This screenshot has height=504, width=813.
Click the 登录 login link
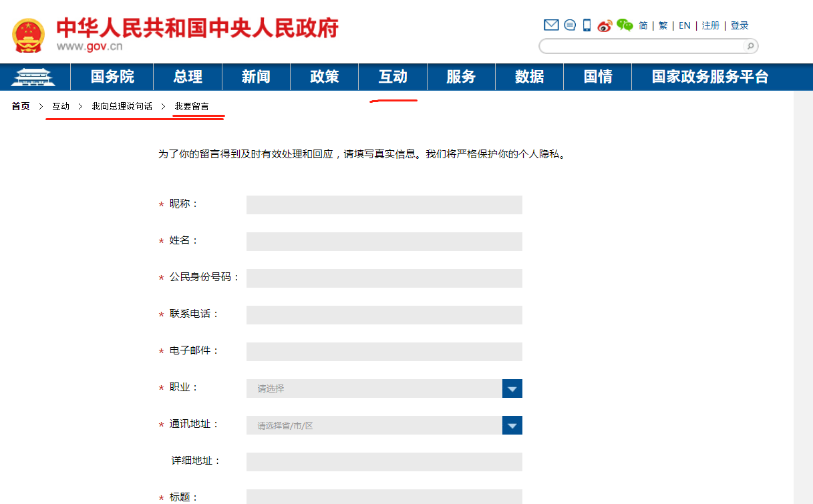coord(739,25)
